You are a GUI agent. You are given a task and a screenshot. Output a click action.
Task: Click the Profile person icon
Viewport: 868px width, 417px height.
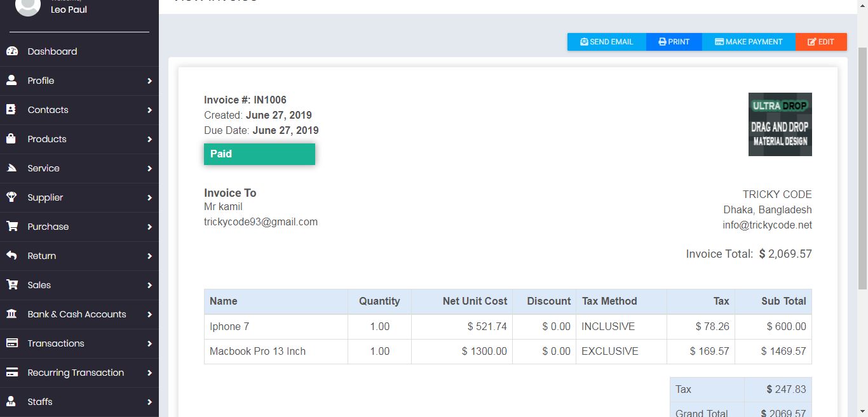(x=11, y=81)
